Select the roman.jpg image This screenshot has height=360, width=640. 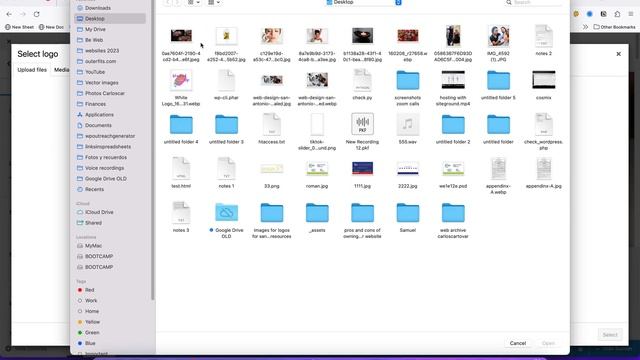[317, 169]
